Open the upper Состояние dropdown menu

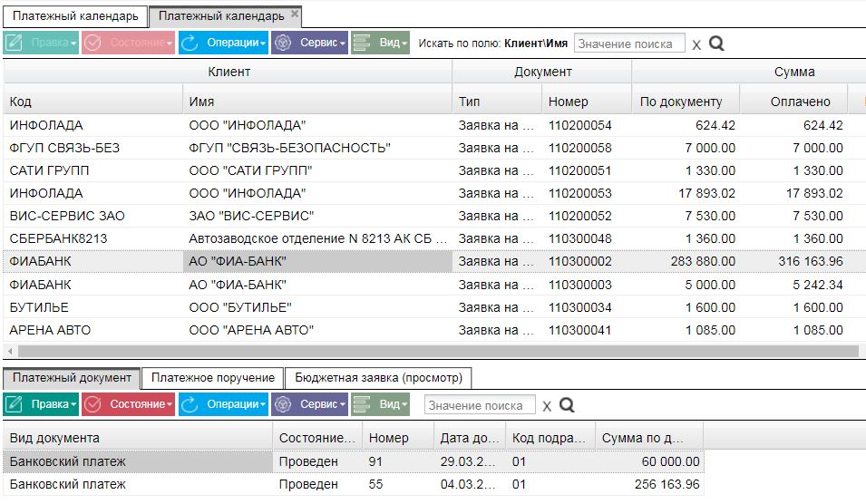coord(128,43)
